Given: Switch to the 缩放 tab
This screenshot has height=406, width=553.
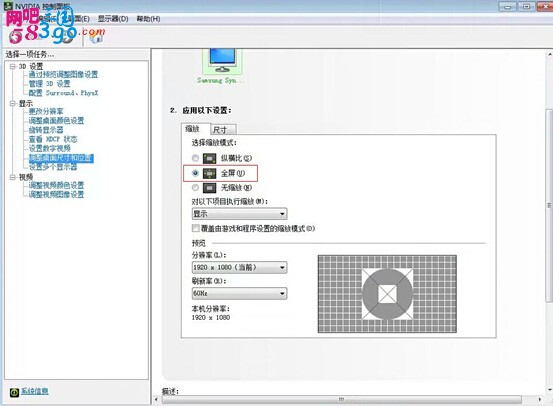Looking at the screenshot, I should pos(196,129).
